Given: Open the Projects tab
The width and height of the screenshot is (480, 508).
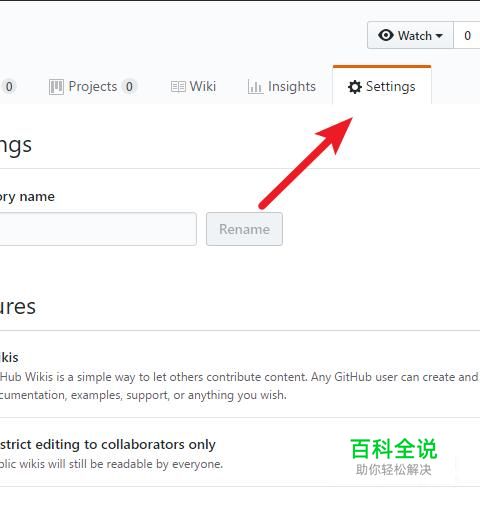Looking at the screenshot, I should point(93,87).
